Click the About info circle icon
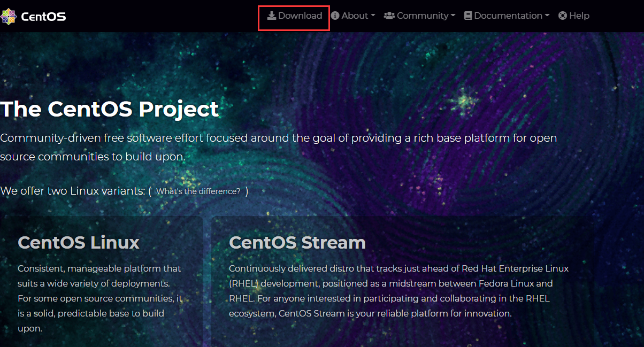Image resolution: width=644 pixels, height=347 pixels. (335, 16)
